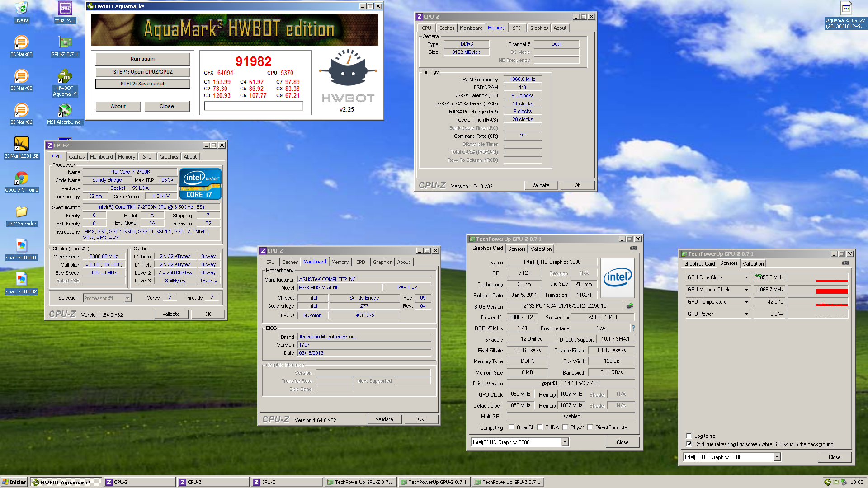Expand the GPU Power sensor dropdown
The image size is (868, 488).
pos(746,314)
